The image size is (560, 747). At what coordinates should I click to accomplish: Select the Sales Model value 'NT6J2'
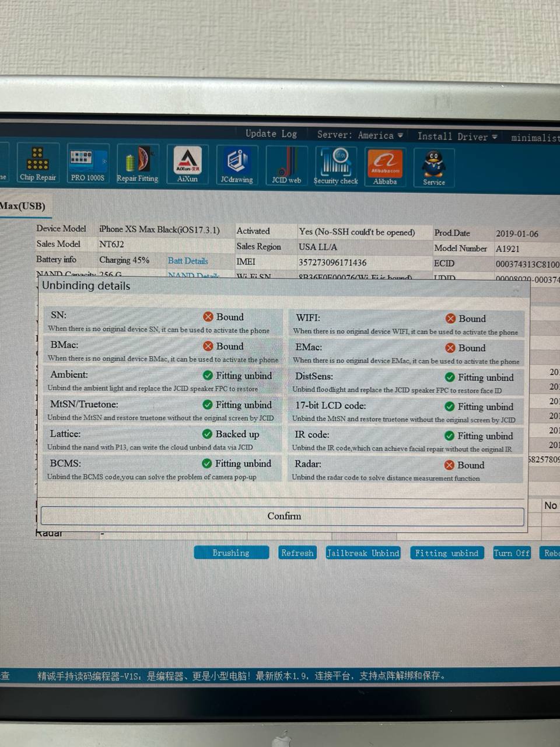pyautogui.click(x=111, y=245)
